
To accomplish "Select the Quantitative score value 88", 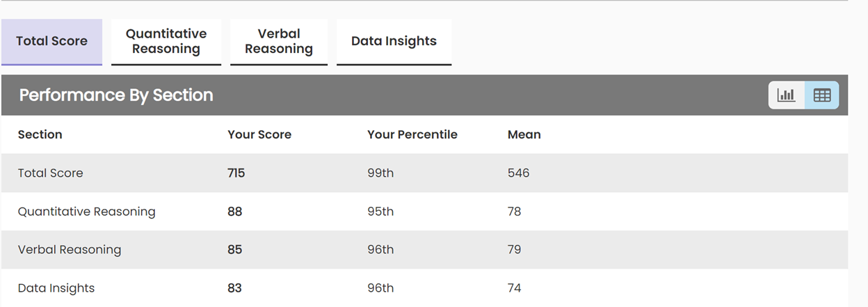I will 235,211.
